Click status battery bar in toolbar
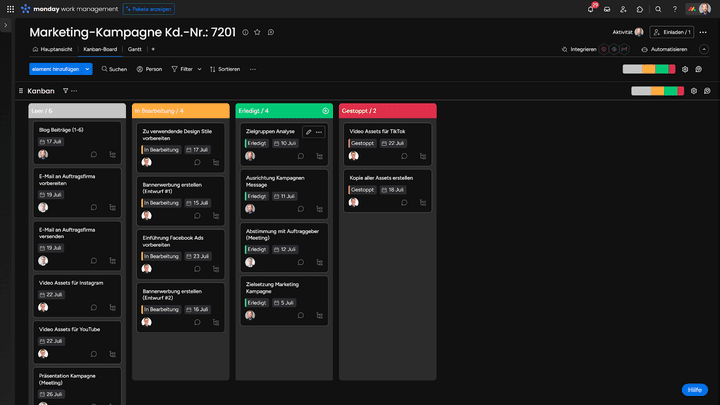 [649, 69]
